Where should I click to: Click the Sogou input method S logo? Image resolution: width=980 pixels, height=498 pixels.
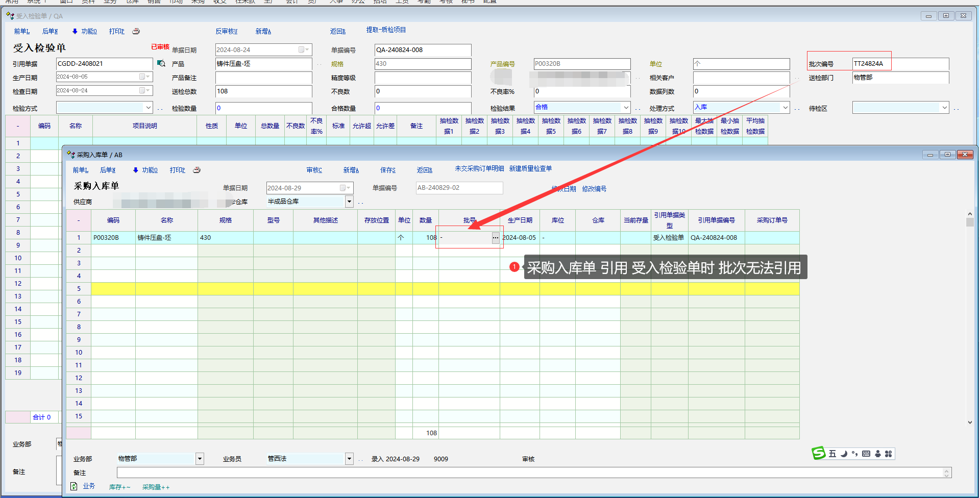click(818, 453)
